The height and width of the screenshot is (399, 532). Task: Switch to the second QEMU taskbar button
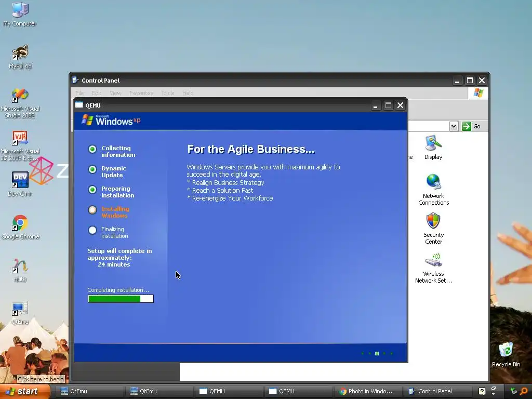click(298, 391)
